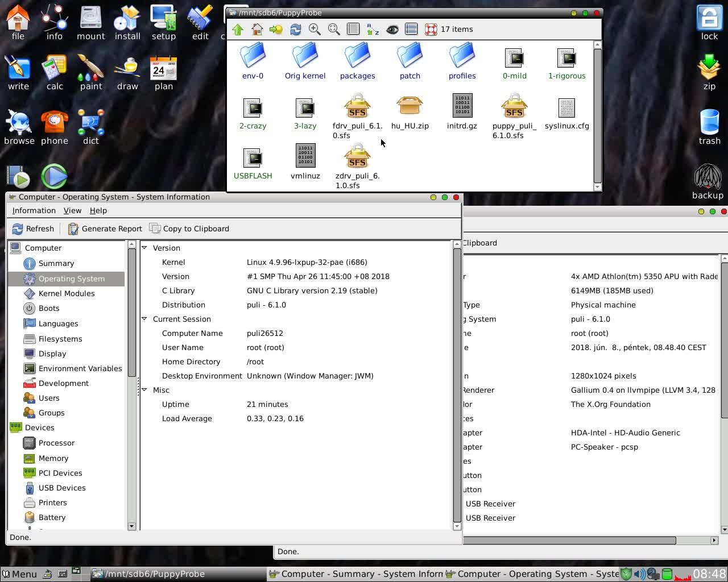Select puppy_puli_6.1.0.sfs file

tap(515, 117)
